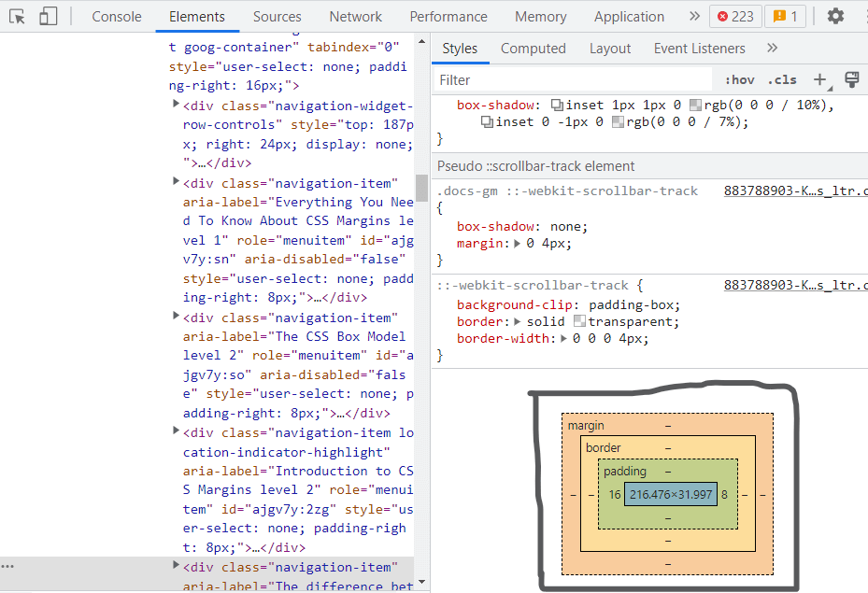Click the rendering emulations icon in Styles toolbar

(851, 79)
